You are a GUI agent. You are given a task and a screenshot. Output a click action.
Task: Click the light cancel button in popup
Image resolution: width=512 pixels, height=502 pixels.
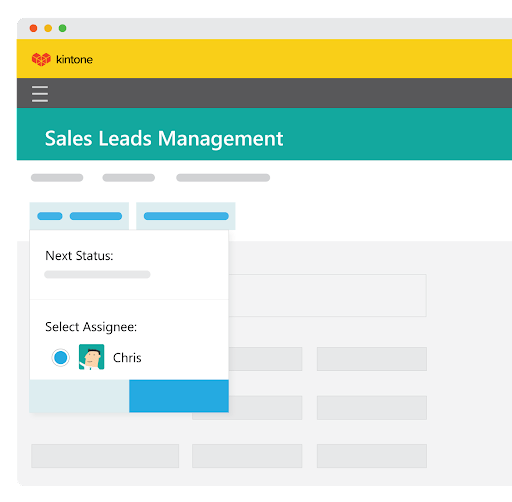79,396
